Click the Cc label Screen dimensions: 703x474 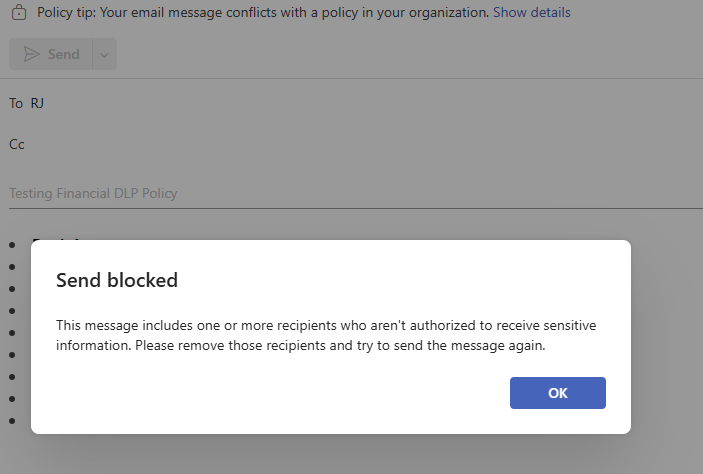17,144
